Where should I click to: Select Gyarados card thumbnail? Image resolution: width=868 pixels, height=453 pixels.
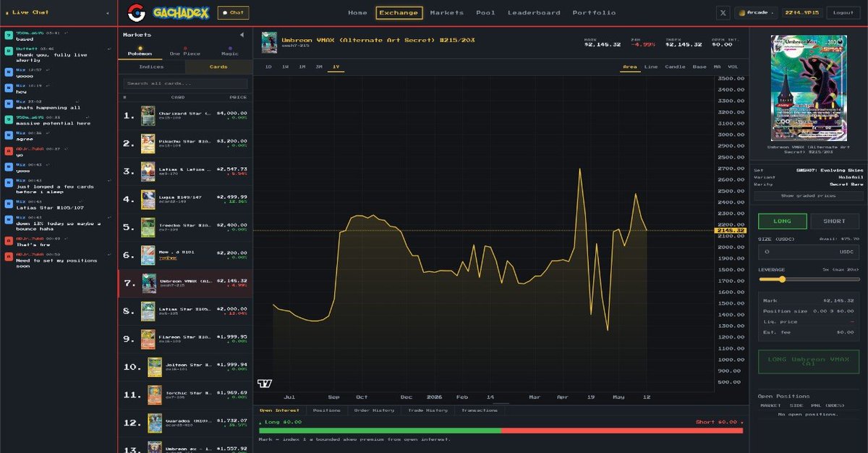[154, 423]
